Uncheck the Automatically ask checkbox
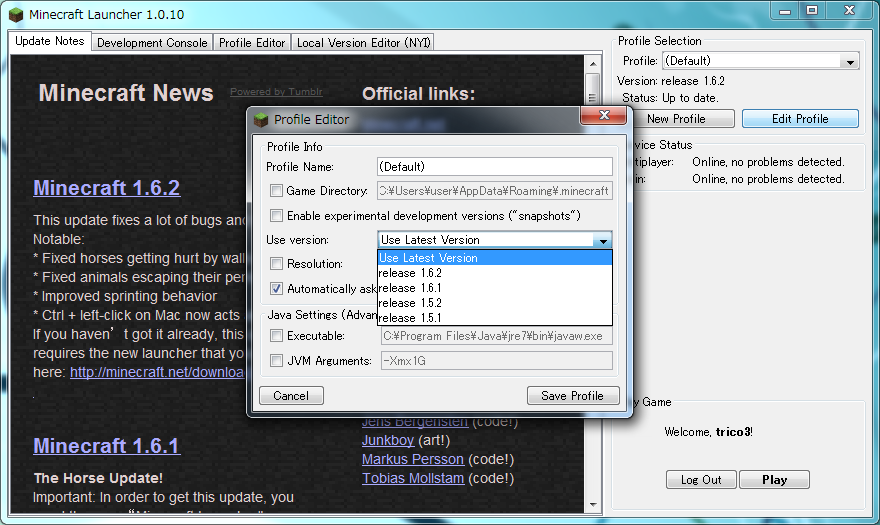The width and height of the screenshot is (880, 525). 276,289
